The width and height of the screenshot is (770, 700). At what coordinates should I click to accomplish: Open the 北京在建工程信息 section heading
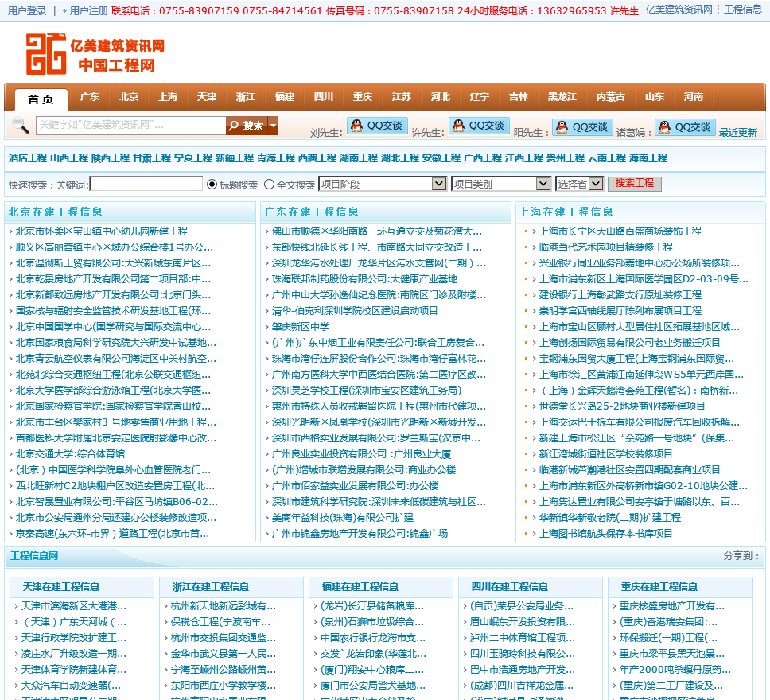coord(56,212)
